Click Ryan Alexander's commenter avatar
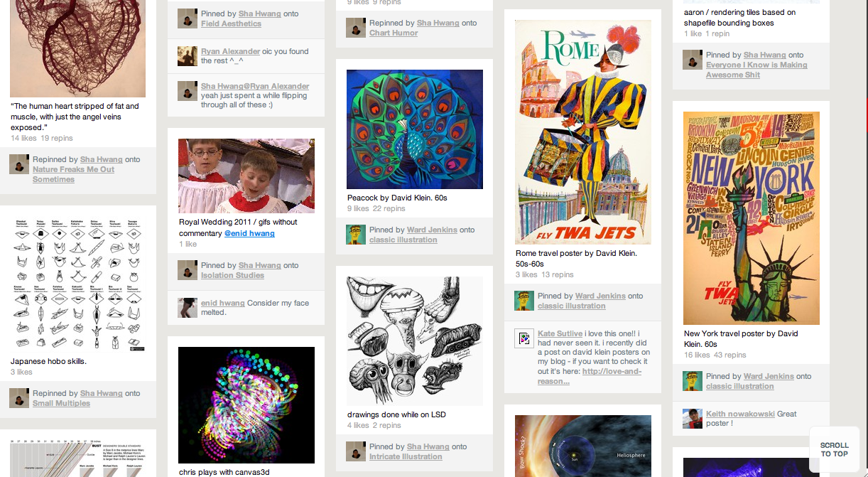The width and height of the screenshot is (868, 477). (188, 55)
